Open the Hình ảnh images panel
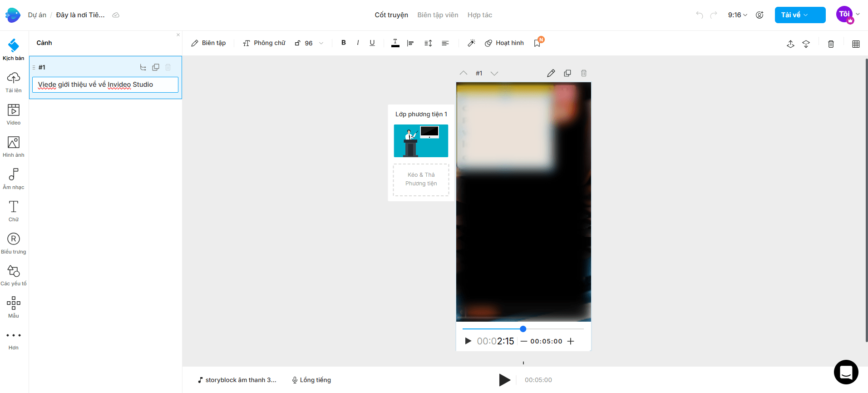 click(14, 147)
